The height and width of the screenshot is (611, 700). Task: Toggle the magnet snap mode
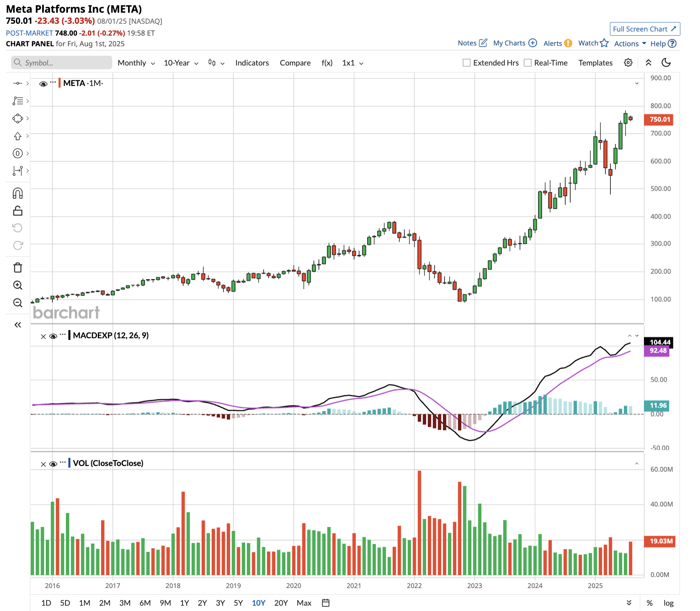(18, 193)
